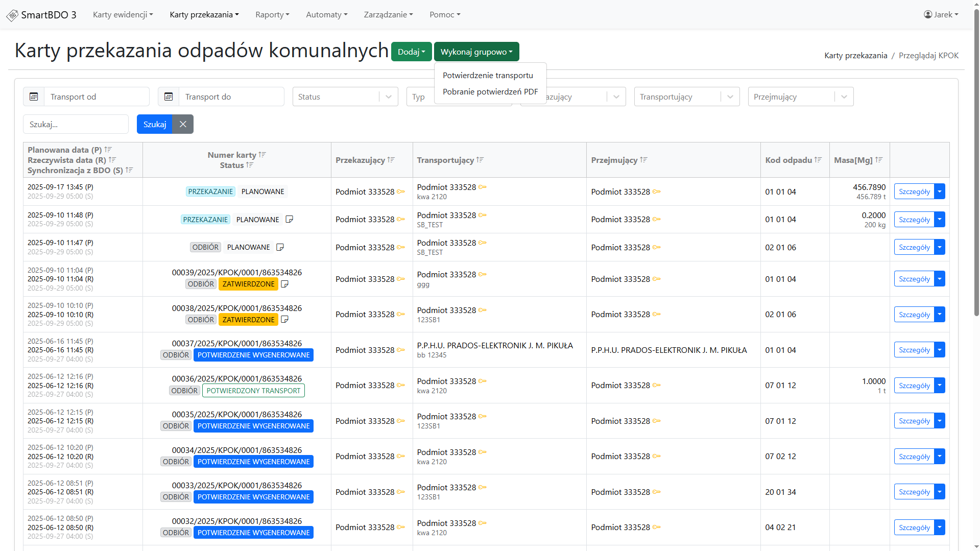Open Szczegóły dropdown arrow in first row
Viewport: 980px width, 551px height.
(x=940, y=191)
